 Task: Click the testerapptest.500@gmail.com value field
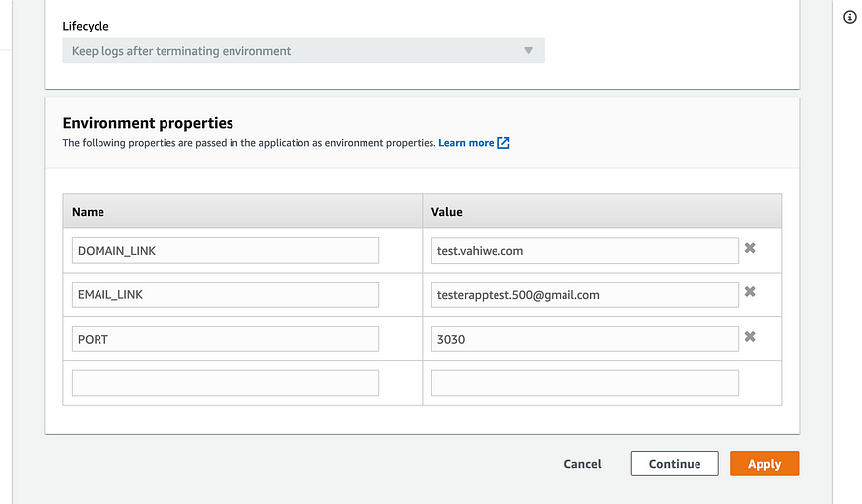[585, 295]
